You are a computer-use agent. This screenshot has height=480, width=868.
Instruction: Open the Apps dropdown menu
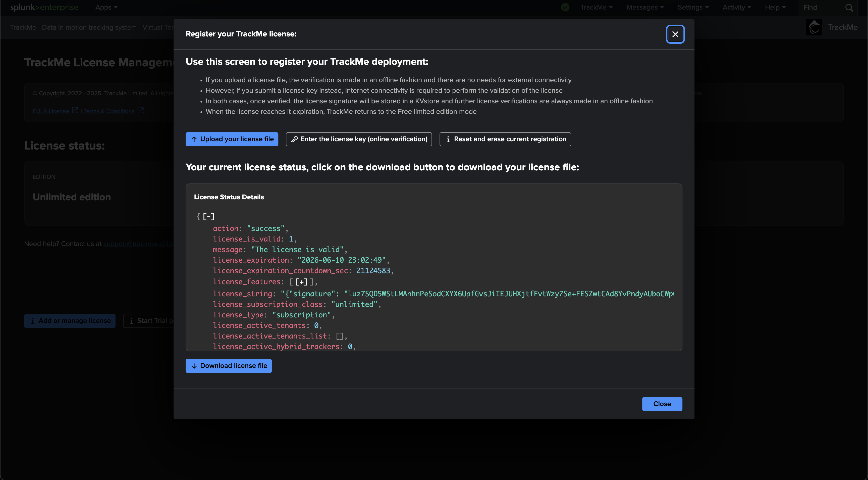pos(106,8)
